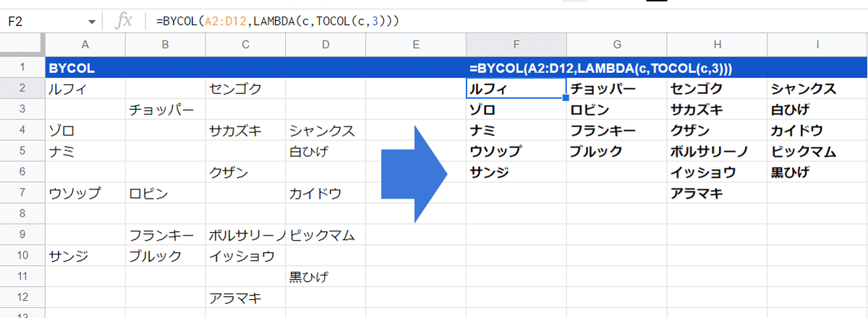Select row 10 header

click(22, 257)
